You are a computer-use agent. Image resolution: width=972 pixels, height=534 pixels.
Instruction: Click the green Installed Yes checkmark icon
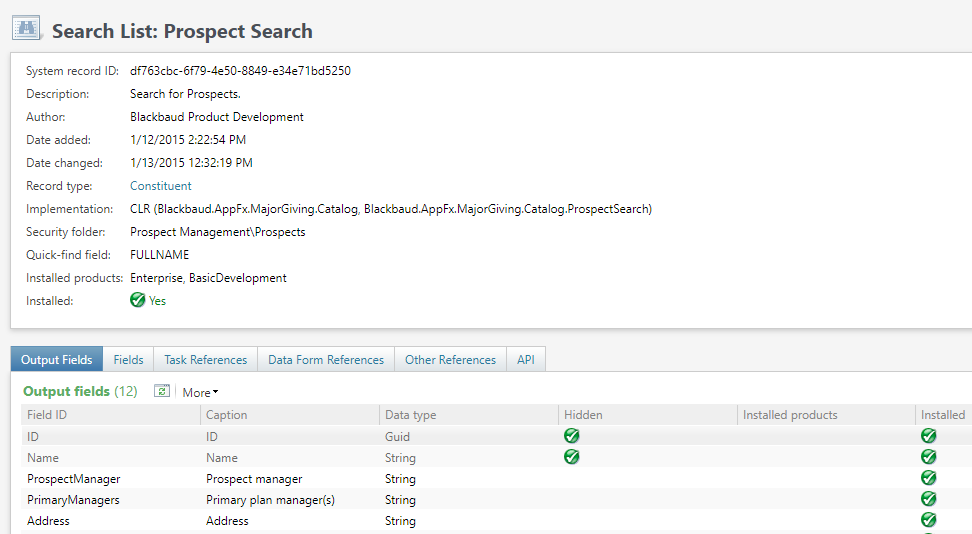pyautogui.click(x=138, y=300)
